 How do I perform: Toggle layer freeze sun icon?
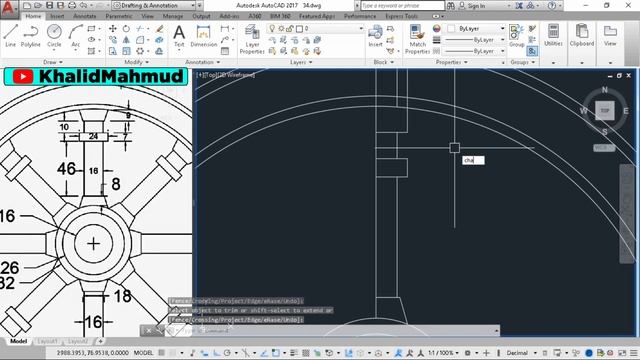[281, 29]
